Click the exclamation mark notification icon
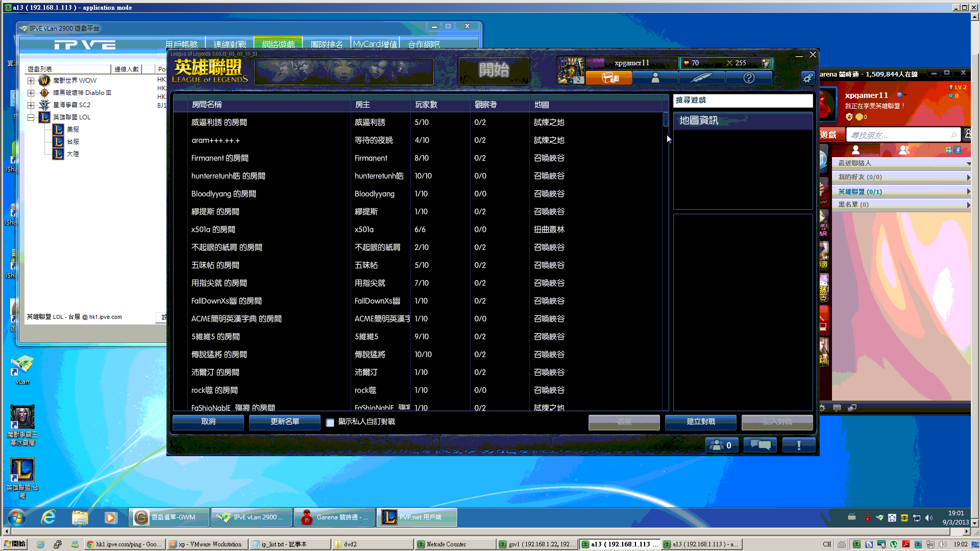 (x=798, y=445)
